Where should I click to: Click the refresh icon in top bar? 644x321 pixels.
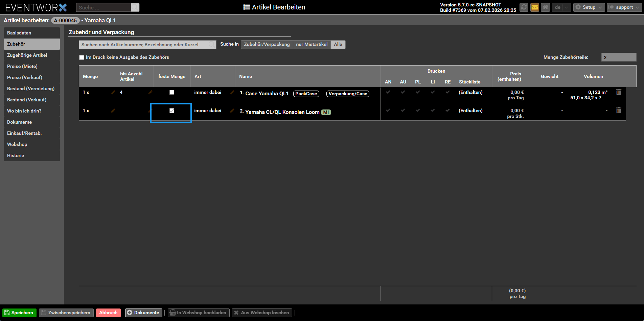pyautogui.click(x=524, y=7)
